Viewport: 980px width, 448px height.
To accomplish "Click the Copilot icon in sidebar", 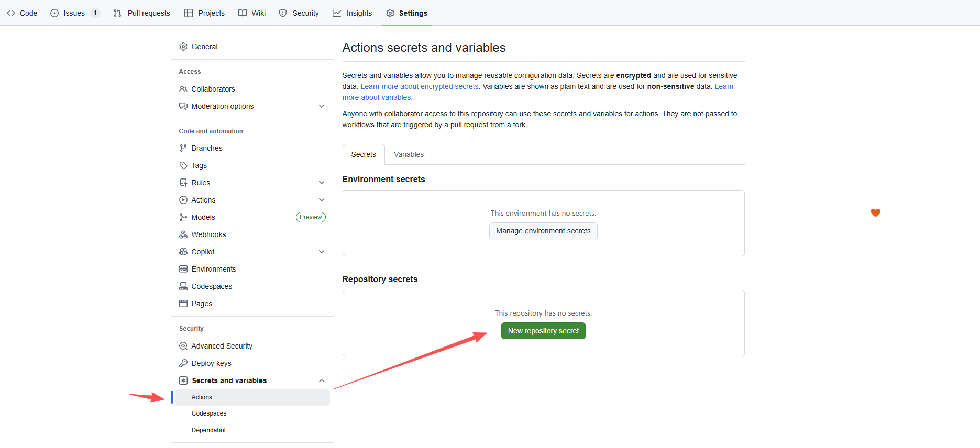I will coord(183,252).
